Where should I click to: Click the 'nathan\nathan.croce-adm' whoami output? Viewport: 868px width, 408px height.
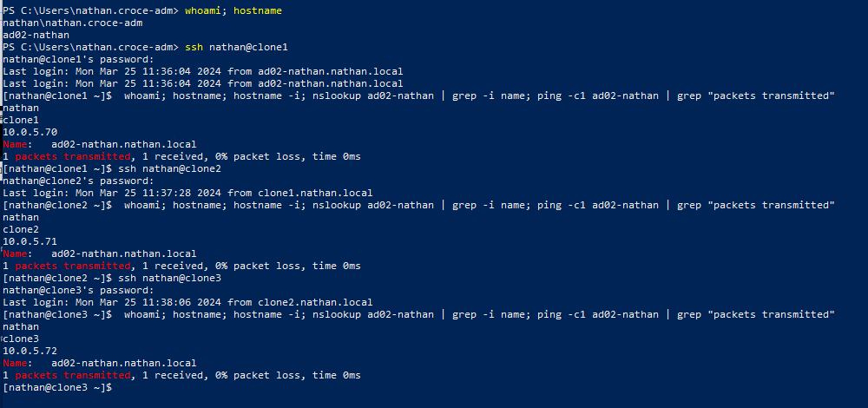coord(73,23)
